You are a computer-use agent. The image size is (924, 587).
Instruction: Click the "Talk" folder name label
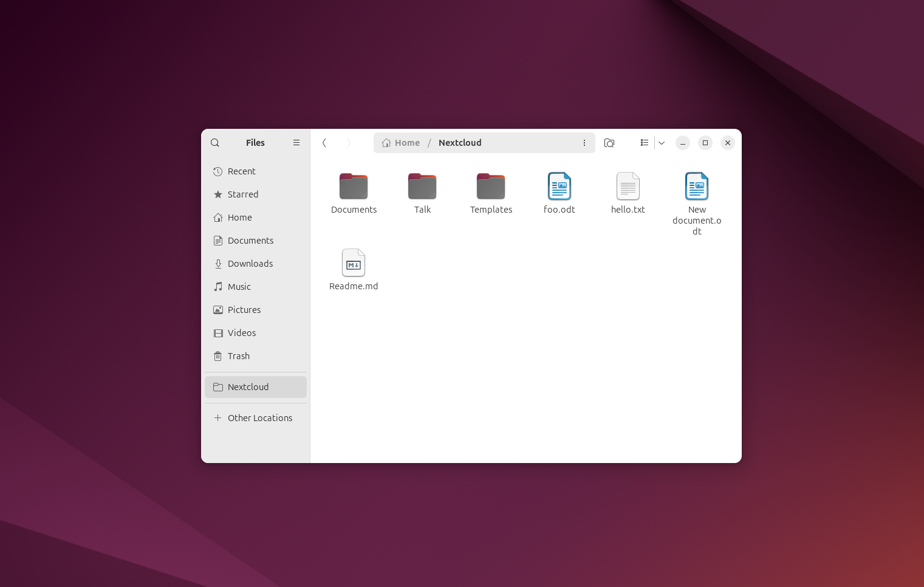(x=422, y=210)
